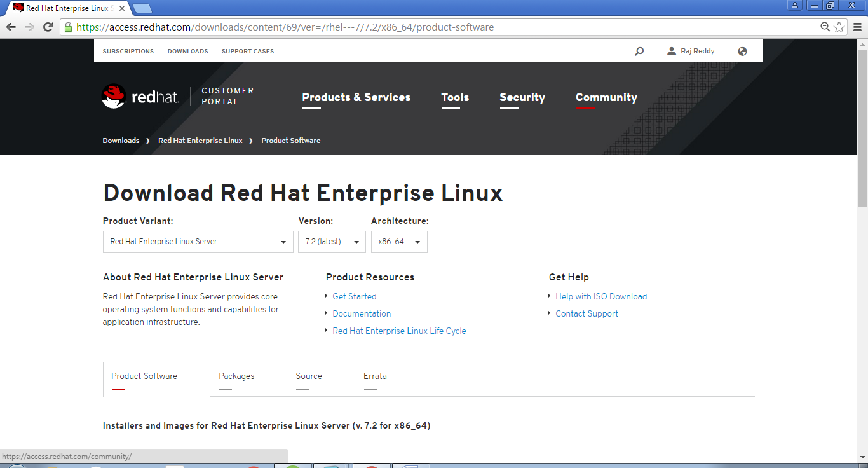This screenshot has width=868, height=468.
Task: Click the browser Forward arrow
Action: pyautogui.click(x=29, y=27)
